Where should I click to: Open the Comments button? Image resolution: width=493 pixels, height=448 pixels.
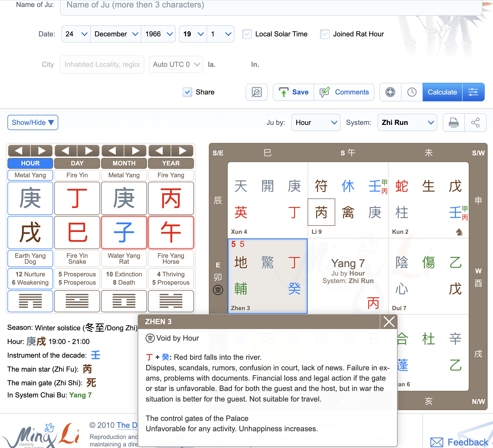344,92
